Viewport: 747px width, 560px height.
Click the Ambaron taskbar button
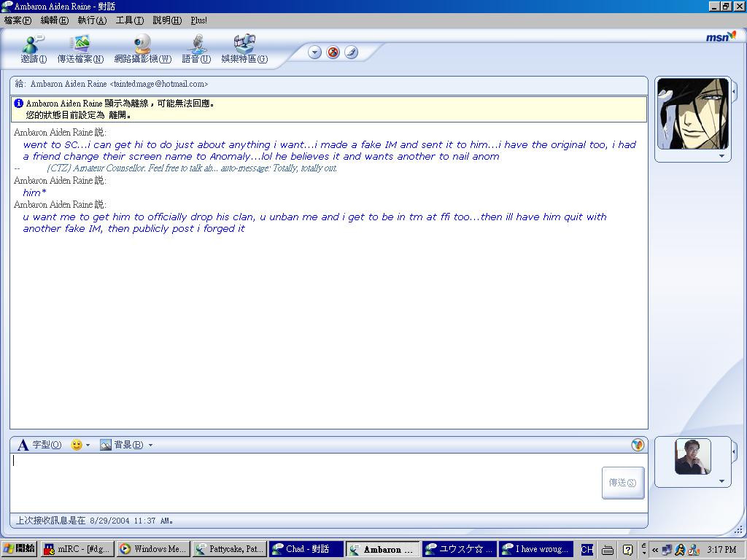(383, 549)
